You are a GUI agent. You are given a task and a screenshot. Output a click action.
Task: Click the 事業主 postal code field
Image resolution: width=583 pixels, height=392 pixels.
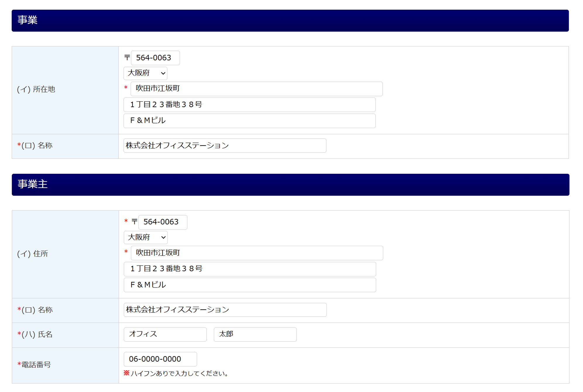[162, 222]
